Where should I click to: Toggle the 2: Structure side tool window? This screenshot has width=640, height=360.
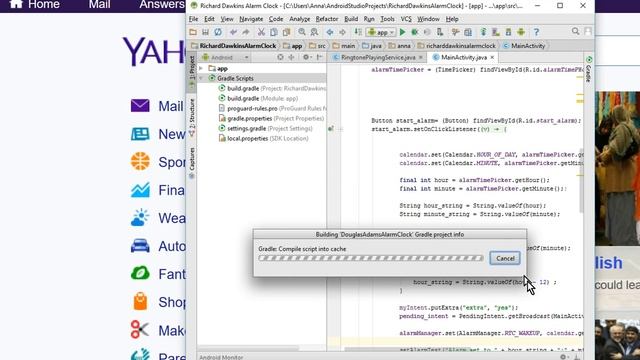pyautogui.click(x=192, y=118)
